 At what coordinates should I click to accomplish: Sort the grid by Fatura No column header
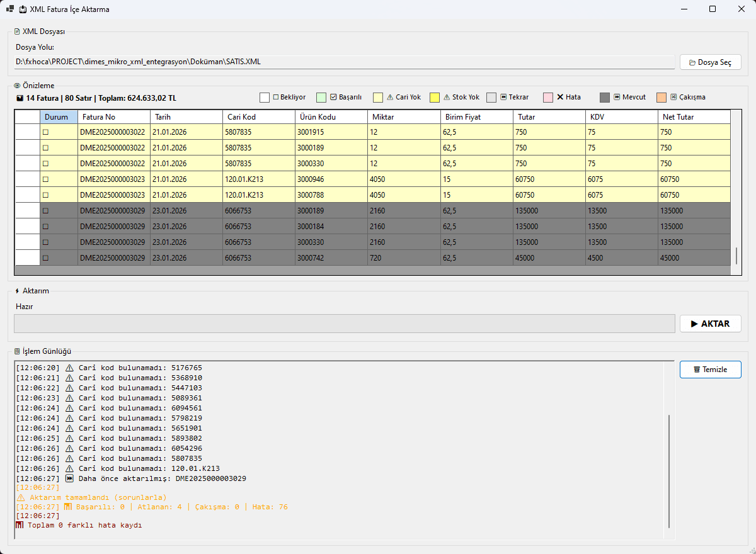pos(113,117)
